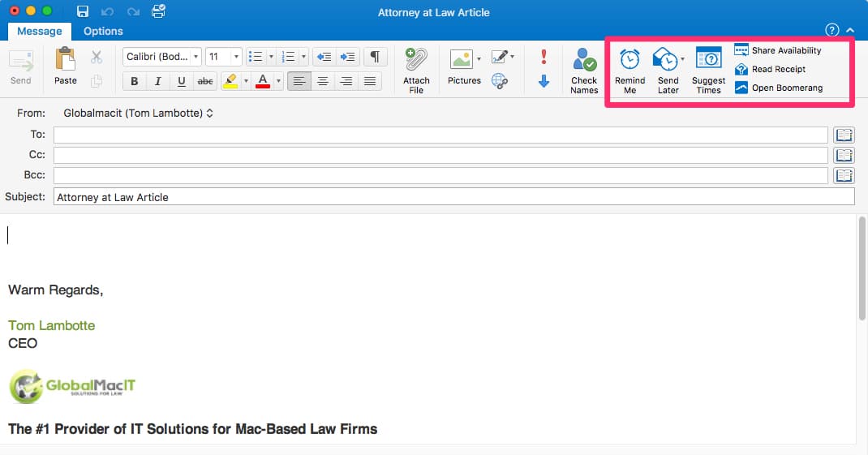
Task: Toggle Bold formatting
Action: tap(134, 81)
